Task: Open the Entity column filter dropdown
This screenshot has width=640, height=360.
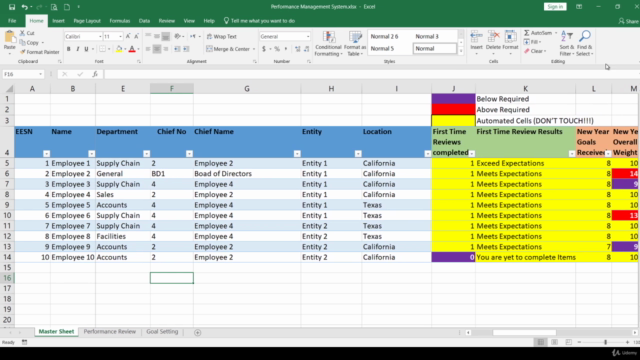Action: (x=358, y=153)
